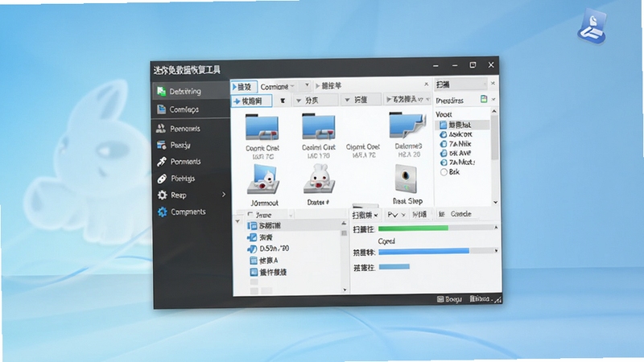This screenshot has height=362, width=644.
Task: Open the first sort dropdown in toolbar
Action: pyautogui.click(x=316, y=100)
